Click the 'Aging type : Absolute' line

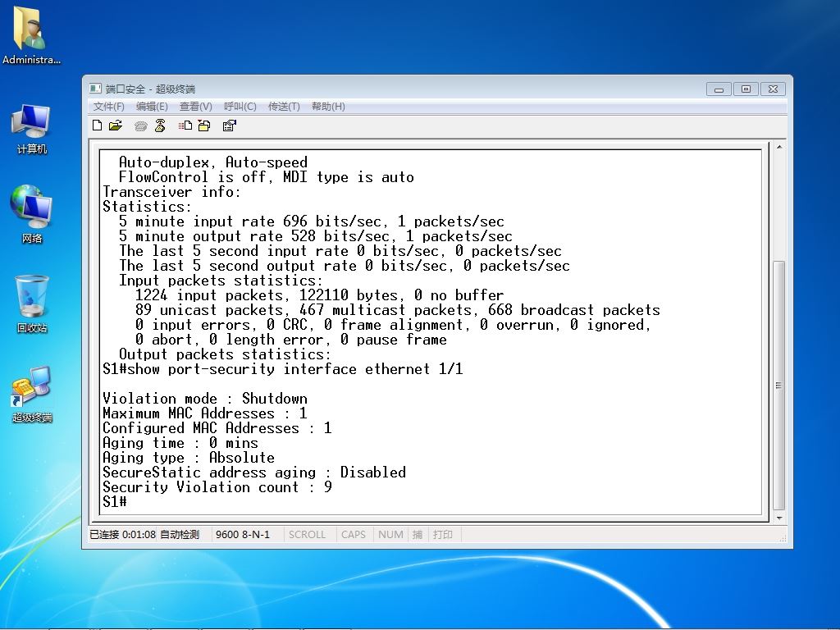(189, 458)
